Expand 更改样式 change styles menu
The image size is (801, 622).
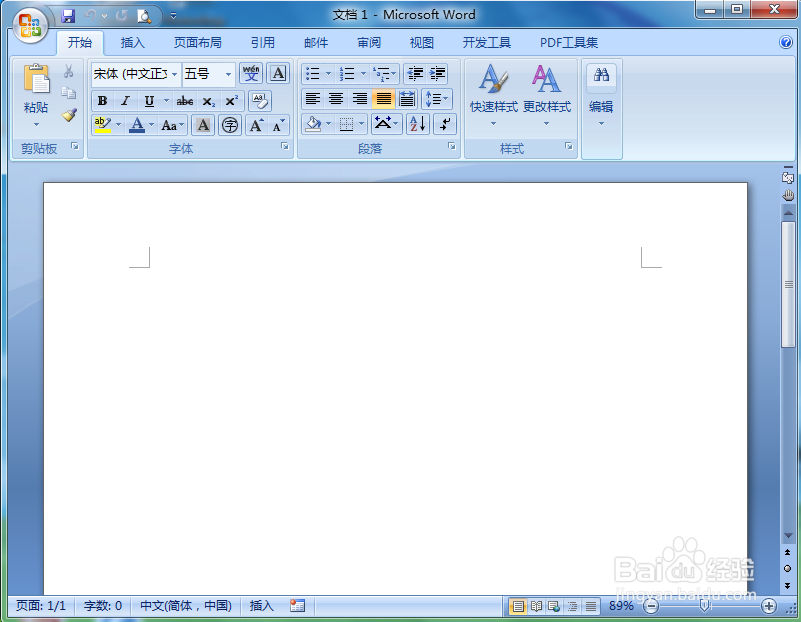click(x=547, y=95)
